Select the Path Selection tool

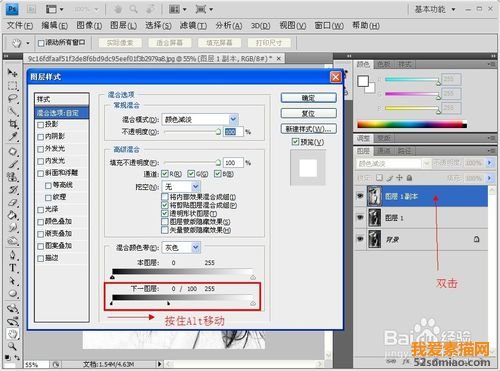(x=13, y=281)
